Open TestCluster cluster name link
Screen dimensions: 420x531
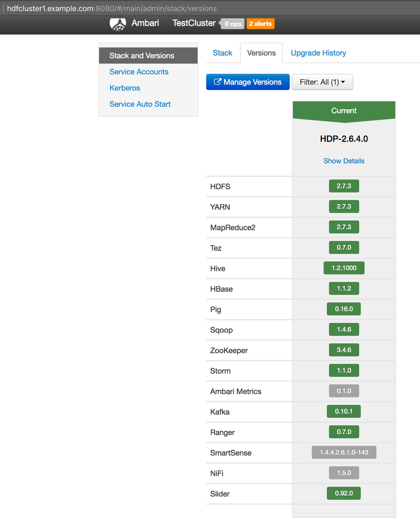click(x=194, y=23)
